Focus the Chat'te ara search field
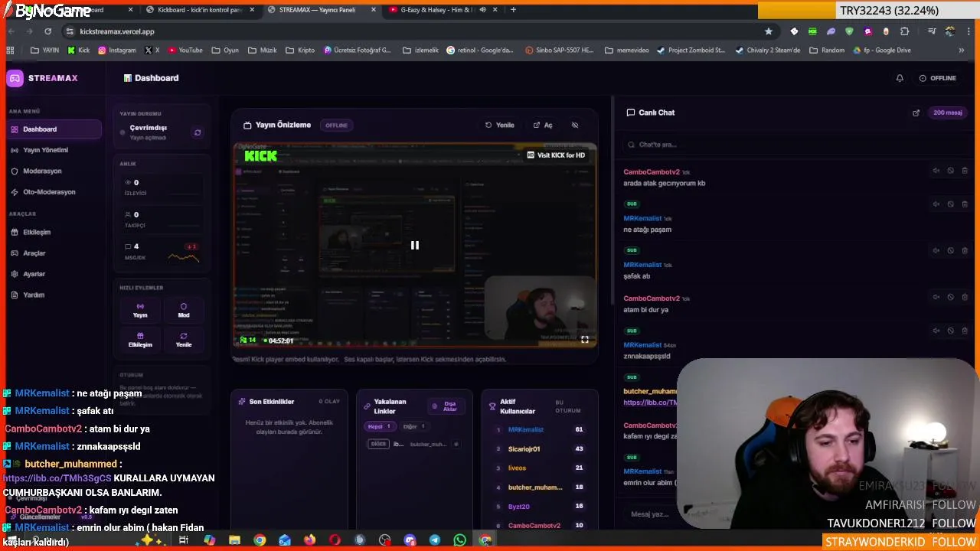 click(x=796, y=144)
